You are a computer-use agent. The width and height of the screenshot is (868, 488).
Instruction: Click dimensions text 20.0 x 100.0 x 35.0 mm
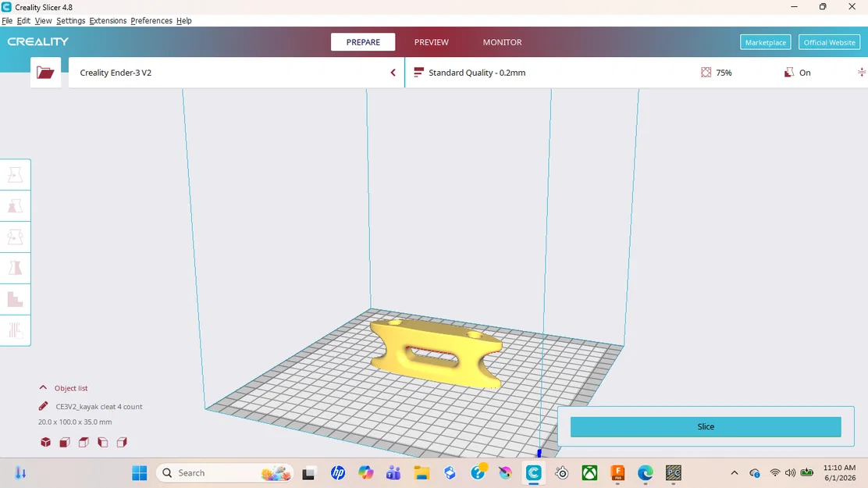tap(75, 422)
